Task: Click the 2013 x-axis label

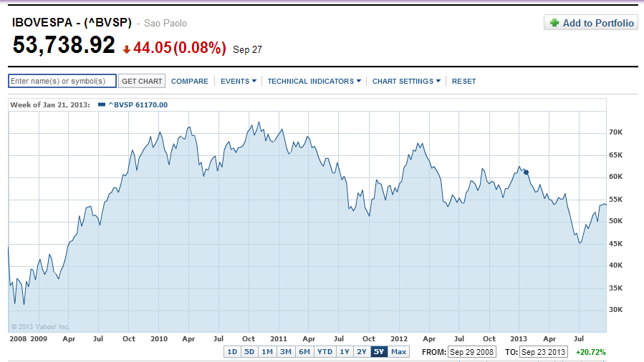Action: coord(519,338)
